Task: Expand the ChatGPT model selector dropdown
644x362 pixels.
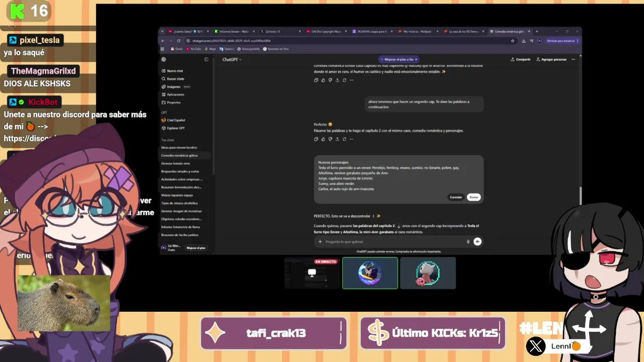Action: coord(232,59)
